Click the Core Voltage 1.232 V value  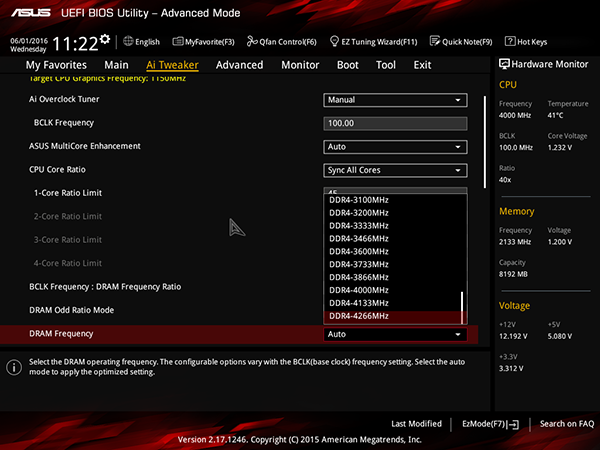[560, 147]
